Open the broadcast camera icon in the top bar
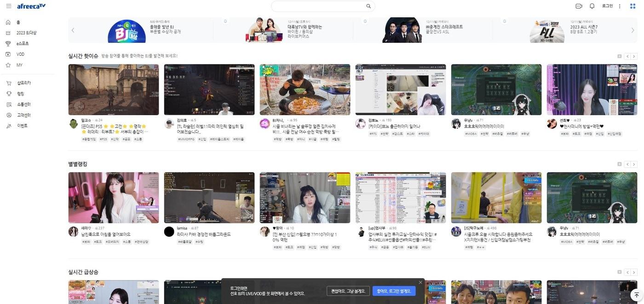 click(579, 6)
